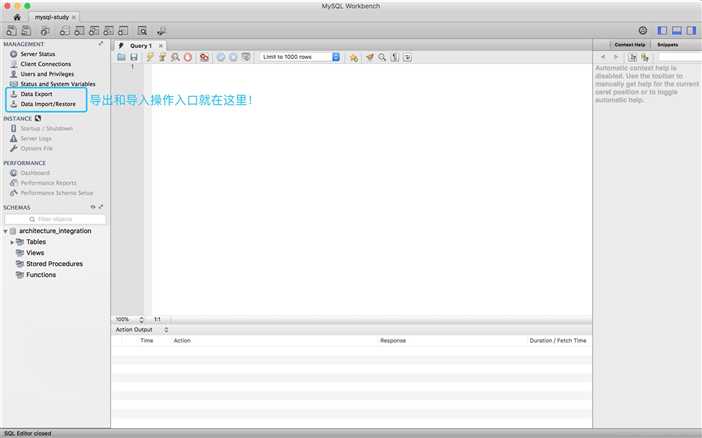Open find panel with magnifier icon
The width and height of the screenshot is (702, 438).
click(x=382, y=57)
